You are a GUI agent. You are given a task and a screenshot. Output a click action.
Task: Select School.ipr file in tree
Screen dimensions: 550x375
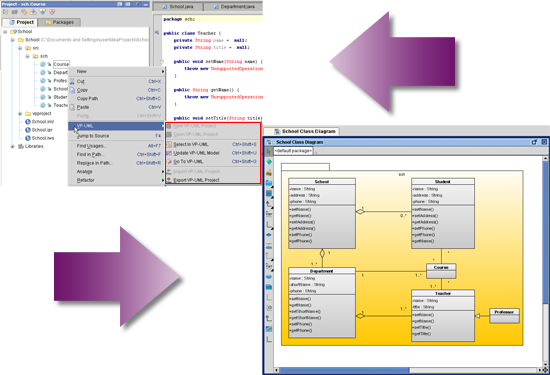(x=42, y=130)
